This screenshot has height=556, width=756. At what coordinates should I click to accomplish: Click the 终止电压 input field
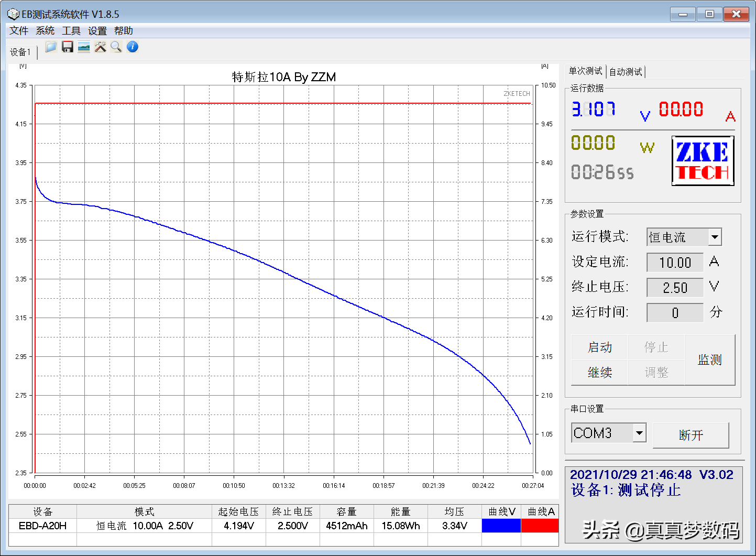[x=675, y=288]
